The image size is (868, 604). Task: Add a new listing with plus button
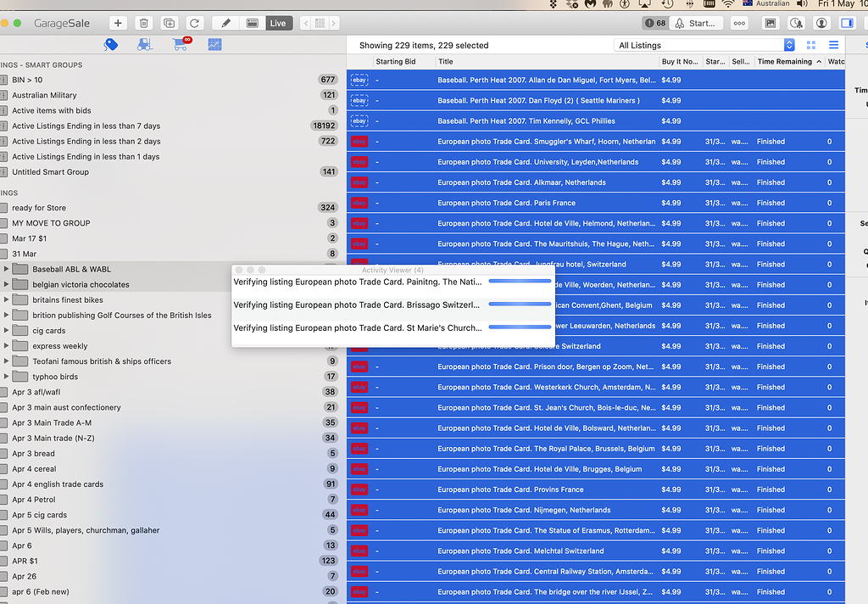(x=117, y=23)
